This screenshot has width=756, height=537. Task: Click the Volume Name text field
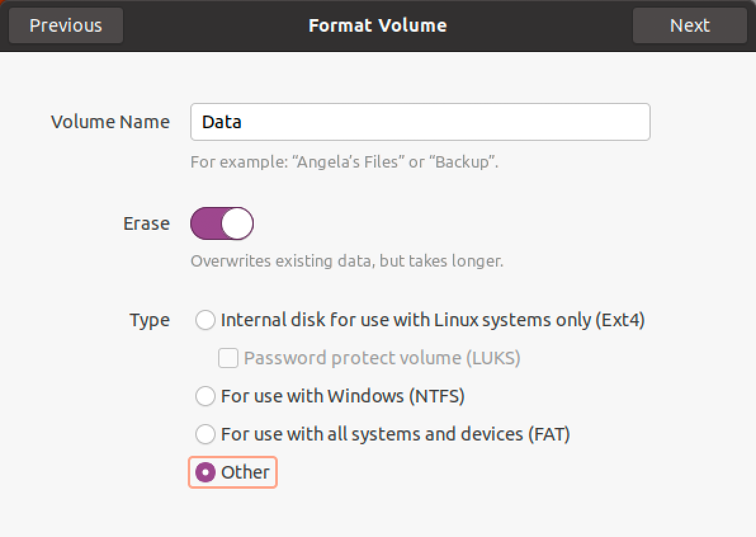coord(420,122)
